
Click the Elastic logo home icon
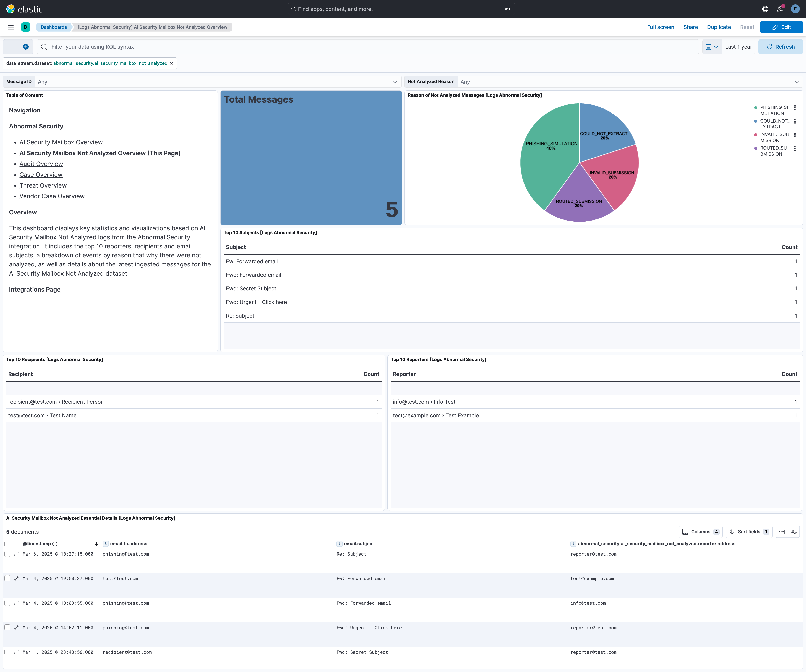coord(11,9)
